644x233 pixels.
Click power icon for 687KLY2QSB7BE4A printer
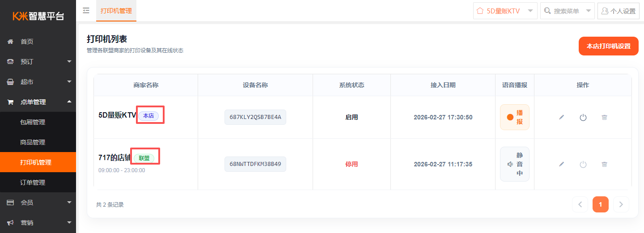click(583, 117)
